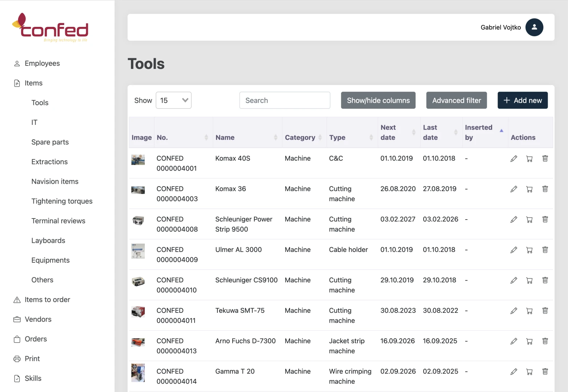568x392 pixels.
Task: Delete the Komax 36 row
Action: point(545,189)
